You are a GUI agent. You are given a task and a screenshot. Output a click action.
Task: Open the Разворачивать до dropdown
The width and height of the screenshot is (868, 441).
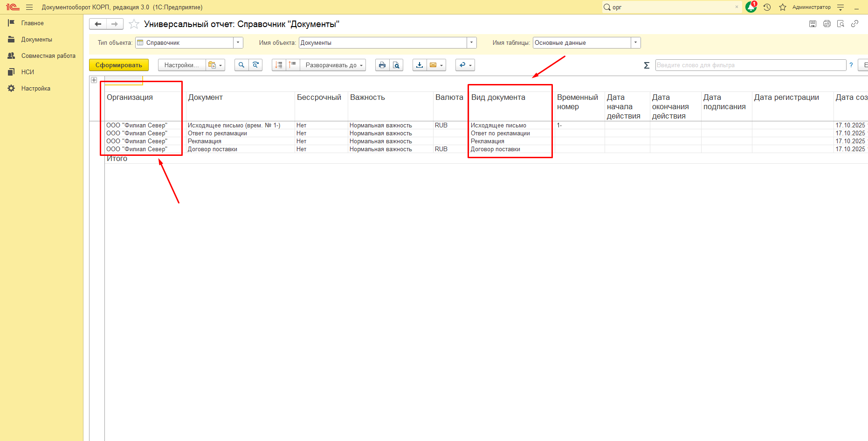[x=333, y=65]
